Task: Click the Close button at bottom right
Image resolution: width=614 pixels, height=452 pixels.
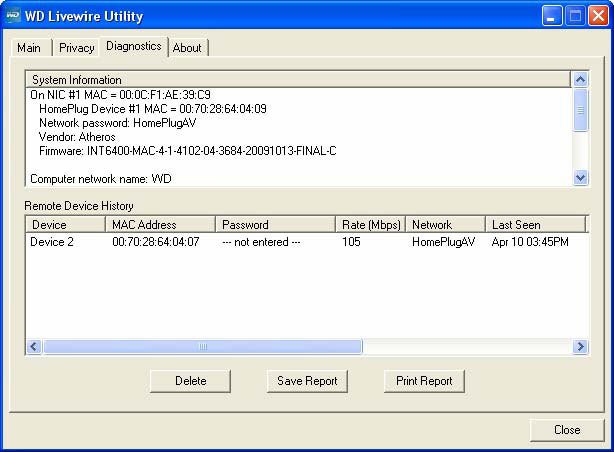Action: 567,430
